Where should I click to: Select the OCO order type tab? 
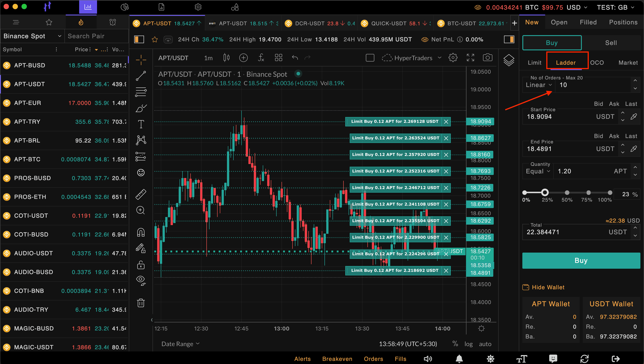[x=597, y=63]
